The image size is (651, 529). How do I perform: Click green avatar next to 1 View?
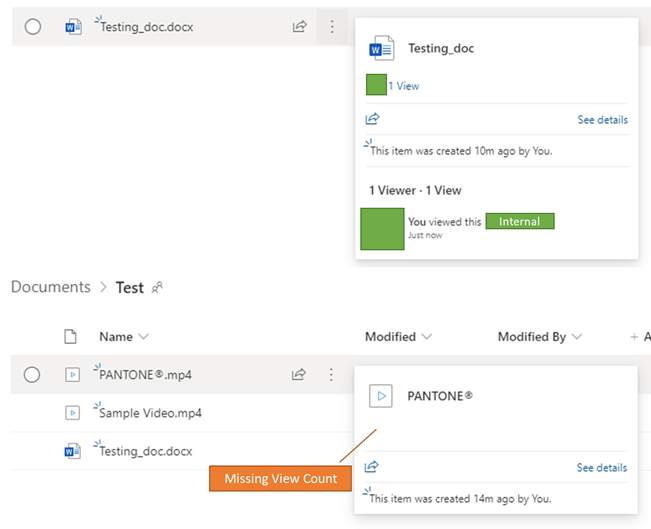[376, 85]
